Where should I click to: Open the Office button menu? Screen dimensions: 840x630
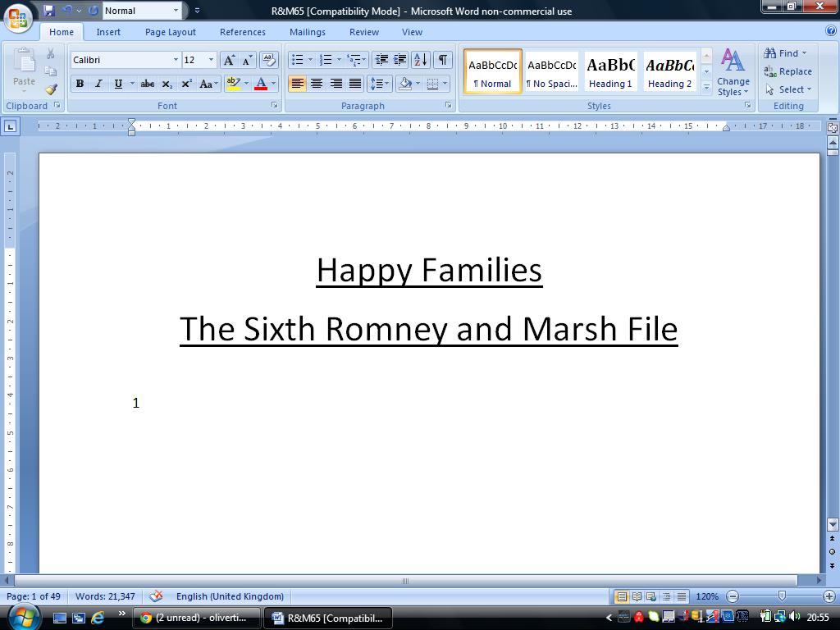[x=18, y=16]
